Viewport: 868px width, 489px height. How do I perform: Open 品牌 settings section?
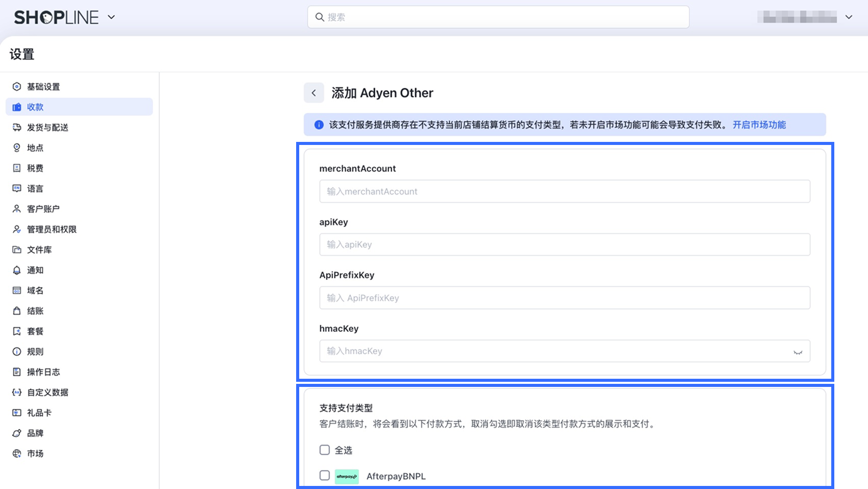[x=79, y=433]
